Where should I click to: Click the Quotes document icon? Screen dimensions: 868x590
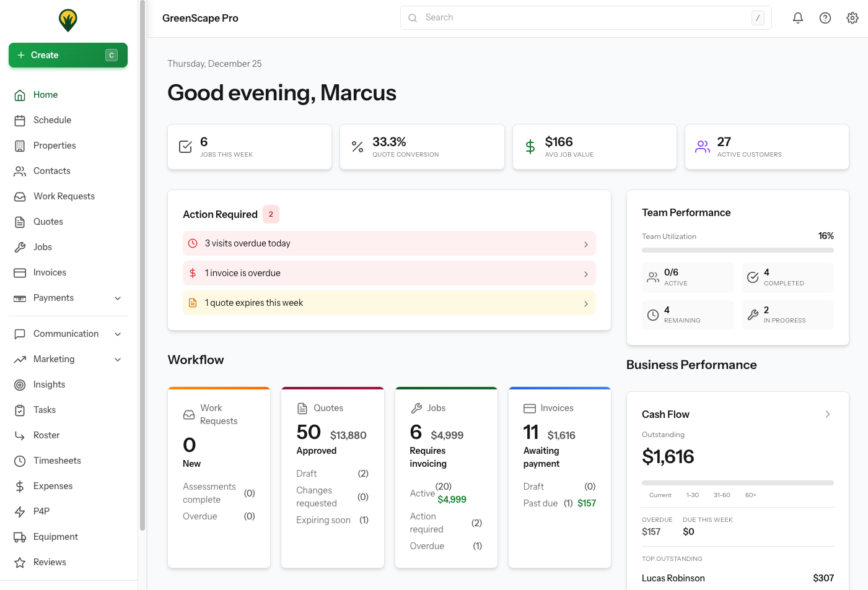pyautogui.click(x=20, y=222)
